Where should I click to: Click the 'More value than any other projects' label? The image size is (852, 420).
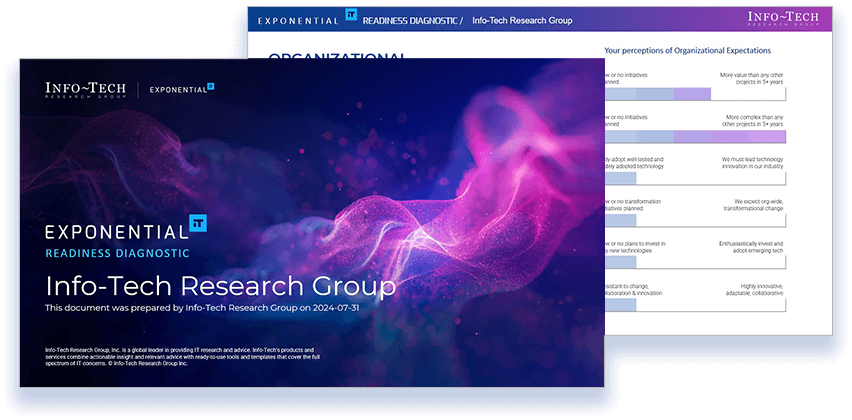coord(751,78)
